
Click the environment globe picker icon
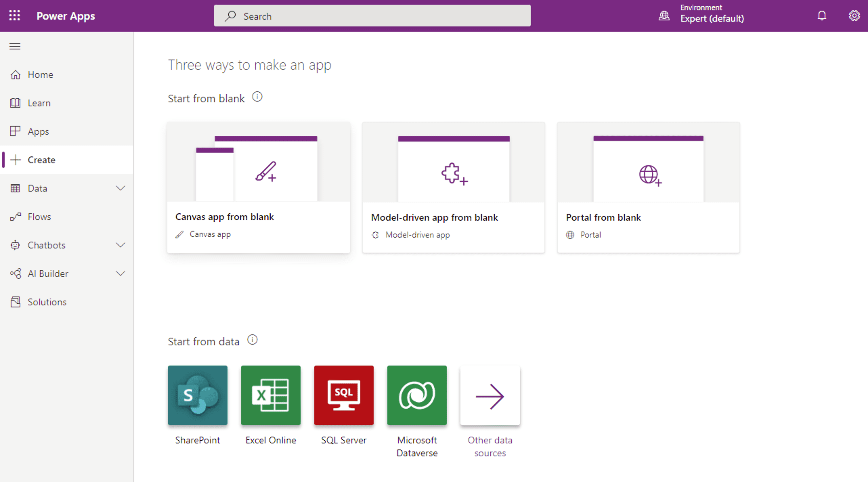coord(664,16)
